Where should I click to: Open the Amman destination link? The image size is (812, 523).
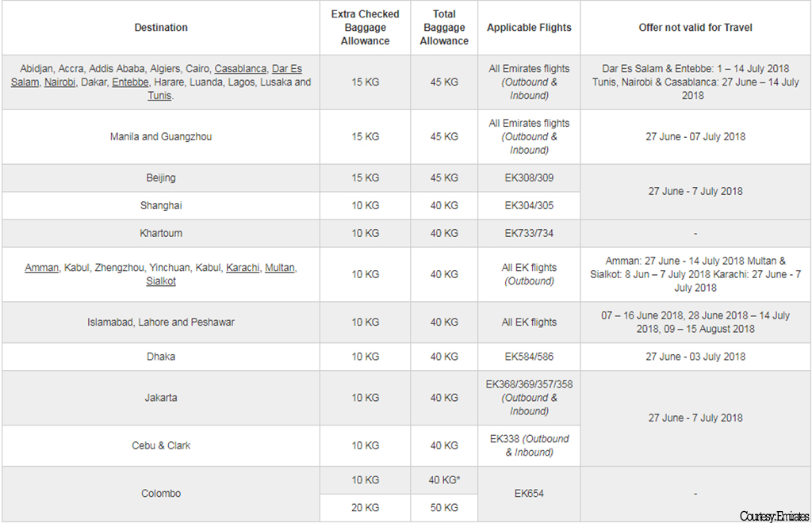41,268
